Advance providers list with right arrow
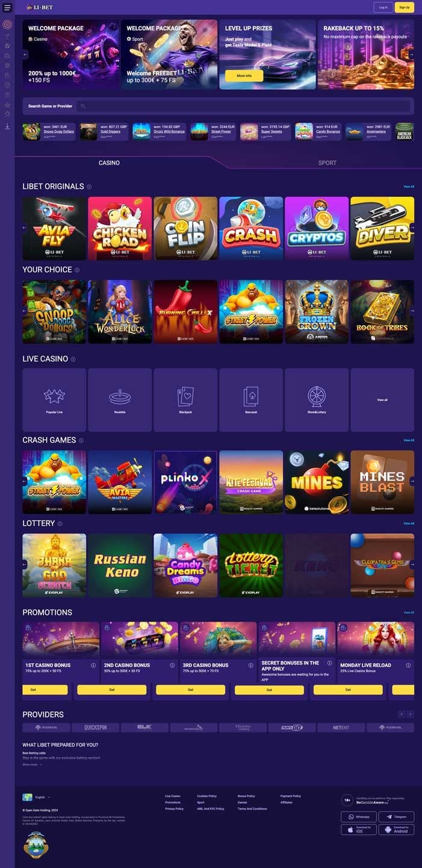This screenshot has height=868, width=422. pyautogui.click(x=411, y=714)
